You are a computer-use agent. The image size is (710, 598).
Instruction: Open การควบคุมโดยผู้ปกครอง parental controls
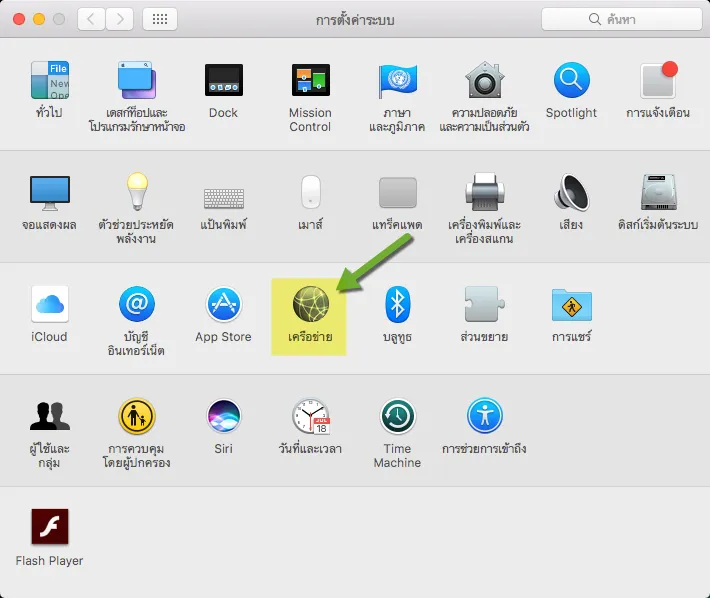coord(137,416)
